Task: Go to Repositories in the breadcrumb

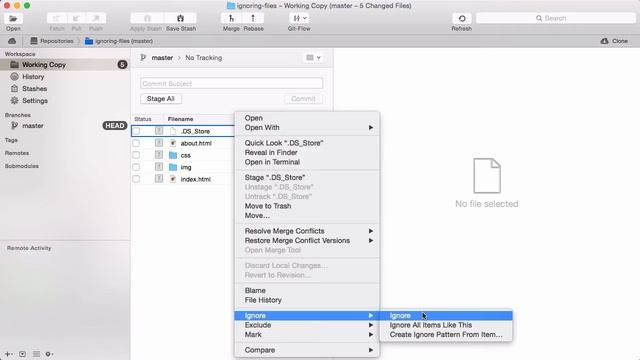Action: click(x=52, y=41)
